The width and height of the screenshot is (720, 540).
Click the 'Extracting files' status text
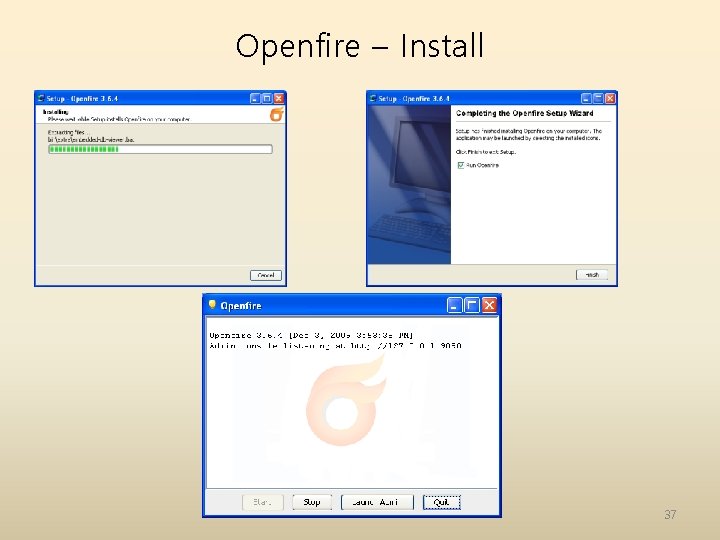(x=67, y=132)
